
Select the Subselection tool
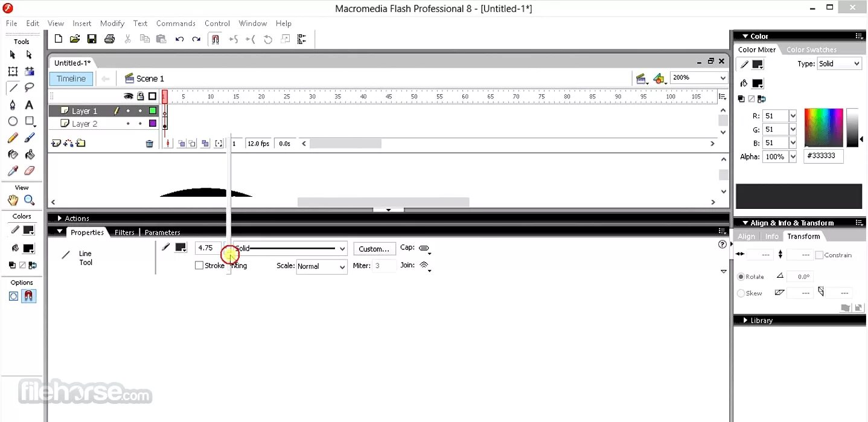coord(29,55)
